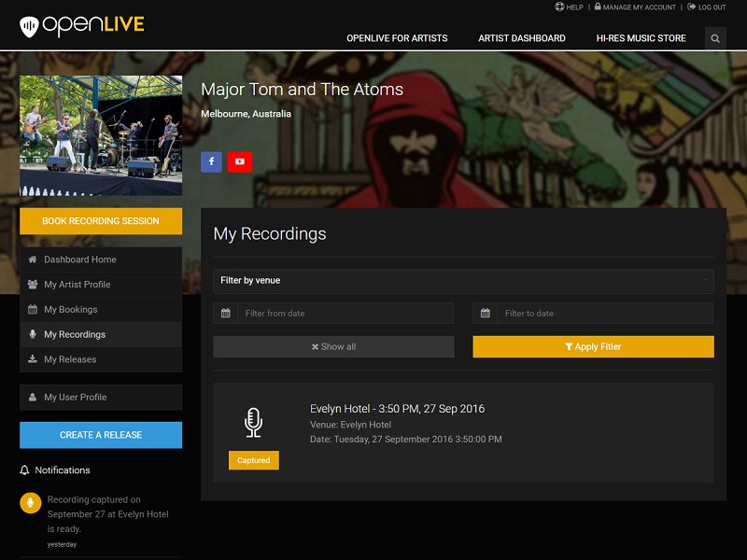Click the Log Out arrow icon
The image size is (747, 560).
click(691, 7)
